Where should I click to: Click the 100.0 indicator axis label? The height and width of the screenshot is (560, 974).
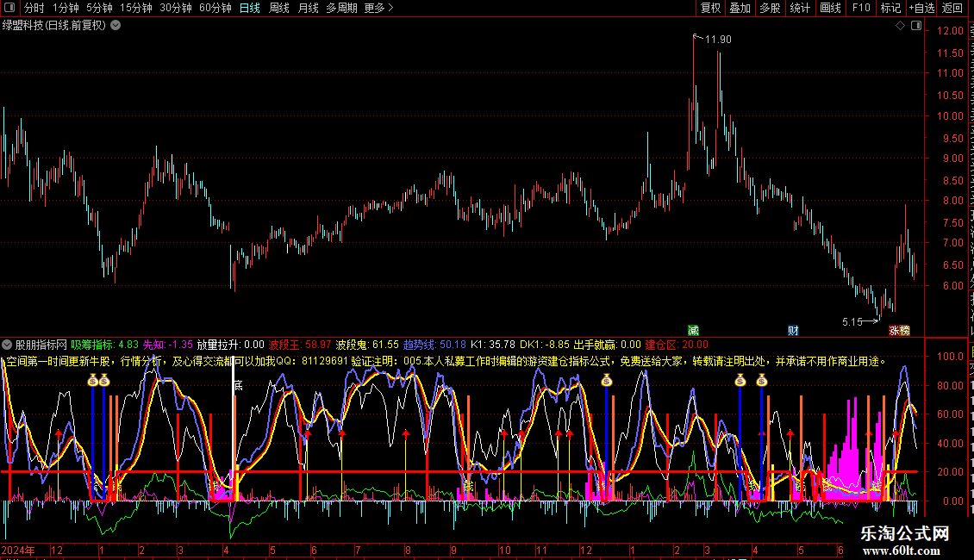(950, 357)
